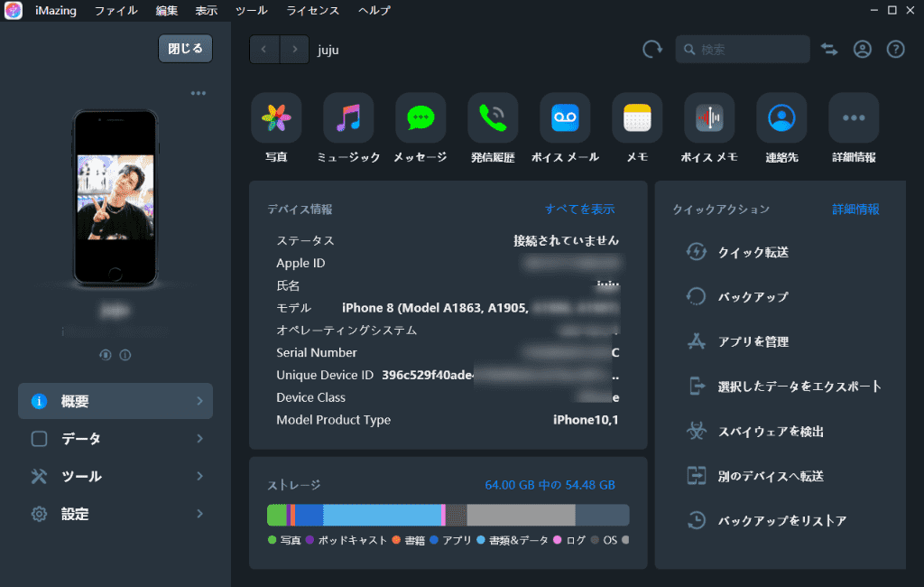924x587 pixels.
Task: Click the iMazing app logo
Action: [x=13, y=11]
